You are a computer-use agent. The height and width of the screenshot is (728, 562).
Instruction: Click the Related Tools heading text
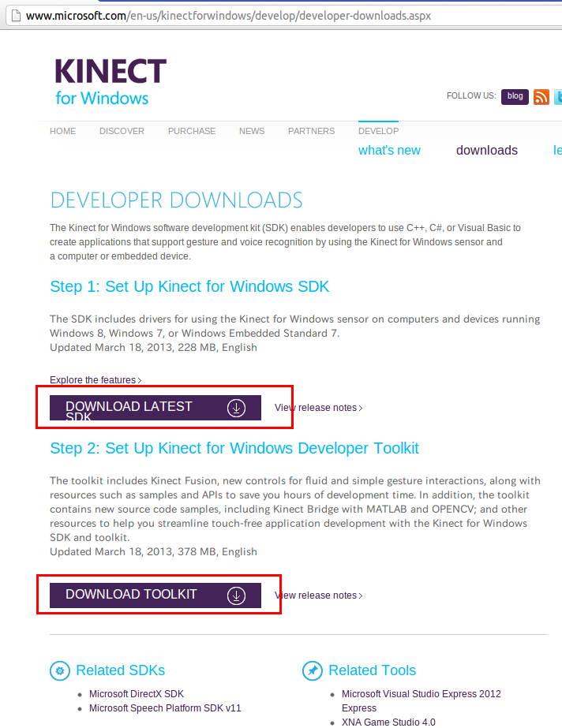pyautogui.click(x=372, y=670)
